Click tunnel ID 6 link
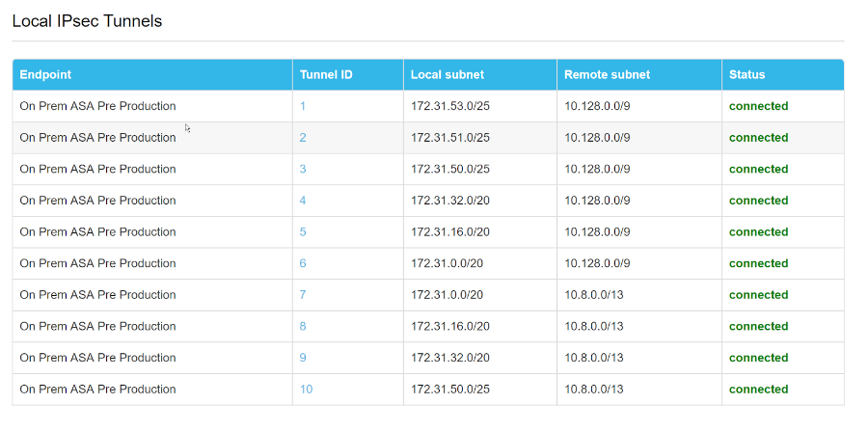Screen dimensions: 868x431 (303, 263)
